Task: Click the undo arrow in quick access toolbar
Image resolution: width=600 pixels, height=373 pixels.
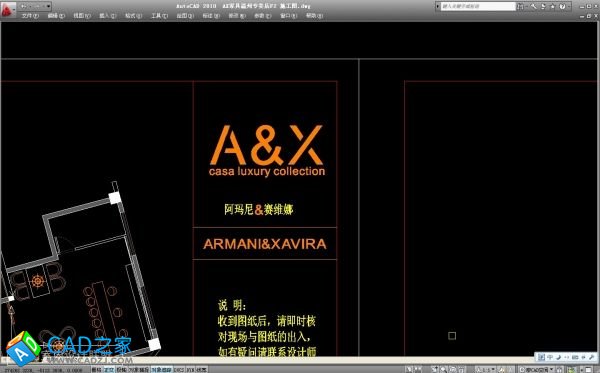Action: 24,6
